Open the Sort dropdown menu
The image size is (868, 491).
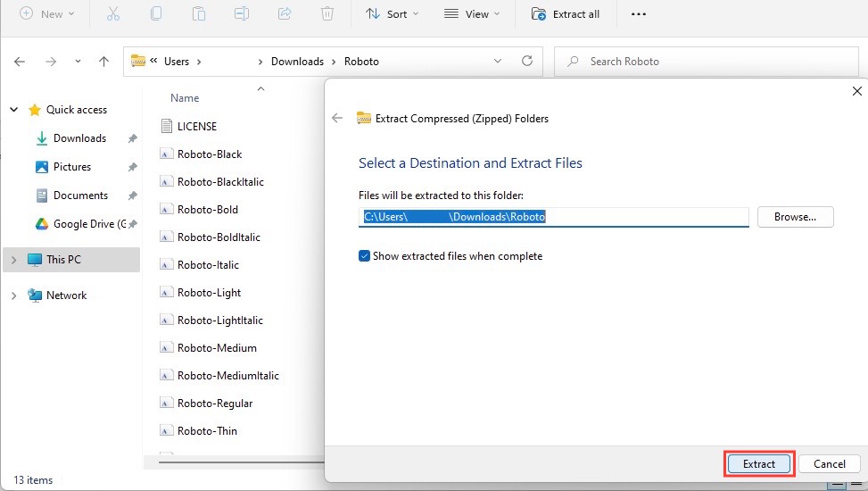coord(393,14)
